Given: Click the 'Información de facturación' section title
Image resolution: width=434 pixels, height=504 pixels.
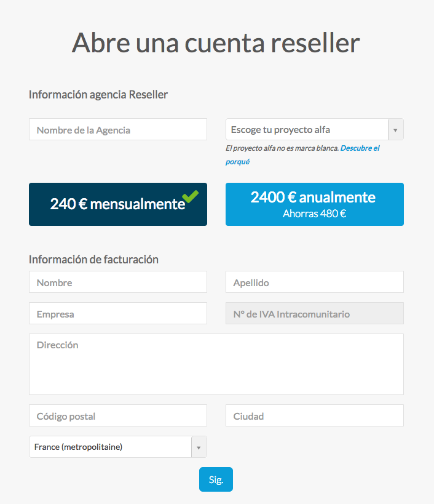Looking at the screenshot, I should (x=93, y=259).
